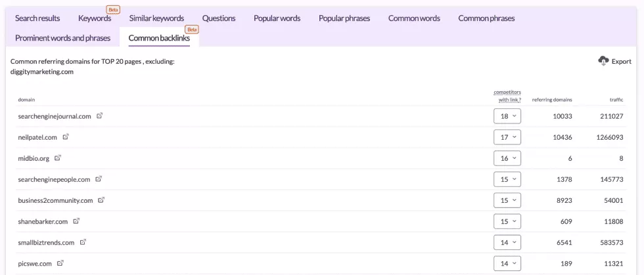
Task: Click the competitors with link column header
Action: pos(507,96)
